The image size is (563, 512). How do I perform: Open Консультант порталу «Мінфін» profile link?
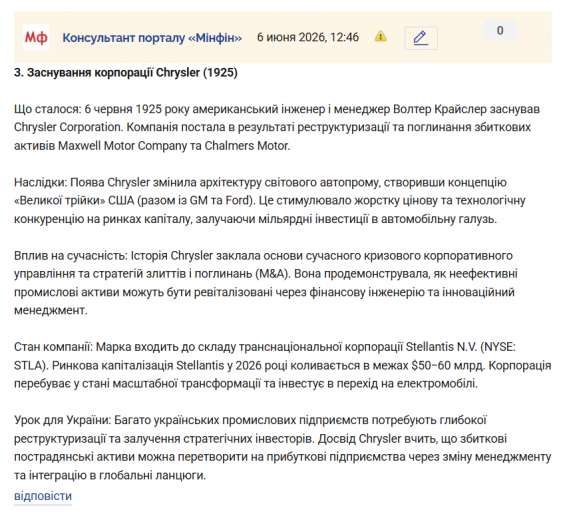(152, 37)
